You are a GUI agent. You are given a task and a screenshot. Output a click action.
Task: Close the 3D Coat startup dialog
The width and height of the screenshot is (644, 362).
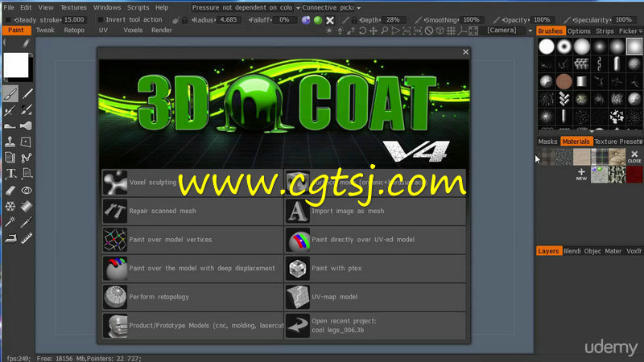click(465, 52)
